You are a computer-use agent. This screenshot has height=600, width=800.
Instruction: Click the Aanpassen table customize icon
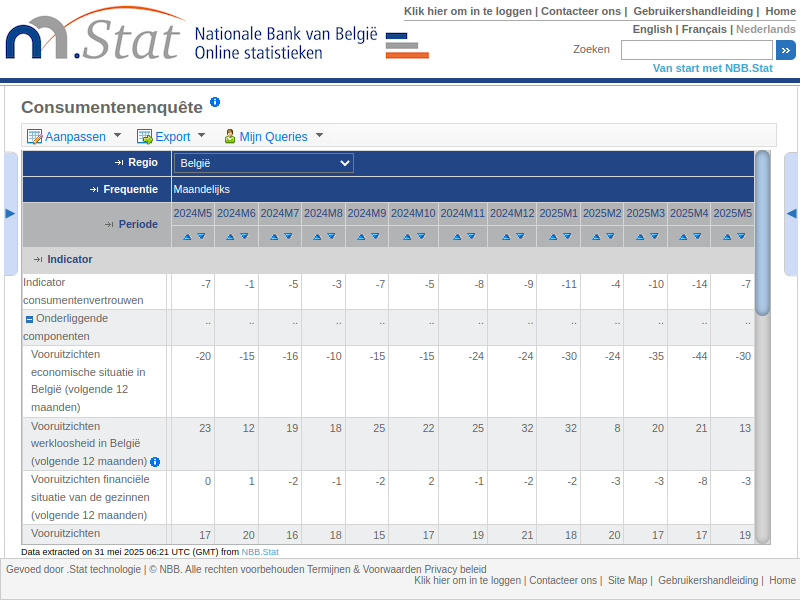(34, 137)
